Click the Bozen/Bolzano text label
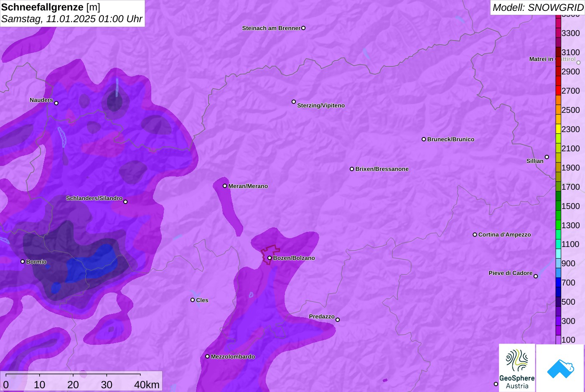Screen dimensions: 585x392 click(294, 258)
